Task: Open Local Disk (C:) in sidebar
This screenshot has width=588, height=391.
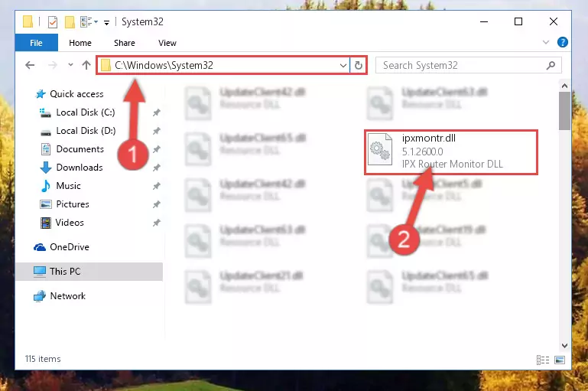Action: pos(86,112)
